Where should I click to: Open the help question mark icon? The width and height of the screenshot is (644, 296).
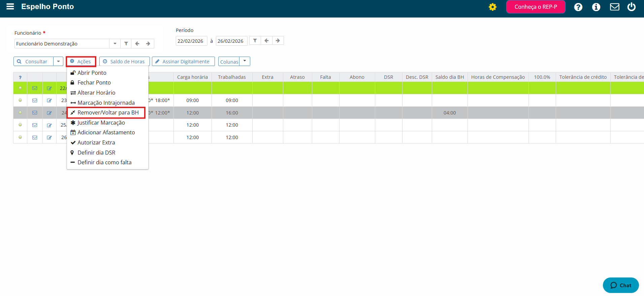(x=578, y=7)
